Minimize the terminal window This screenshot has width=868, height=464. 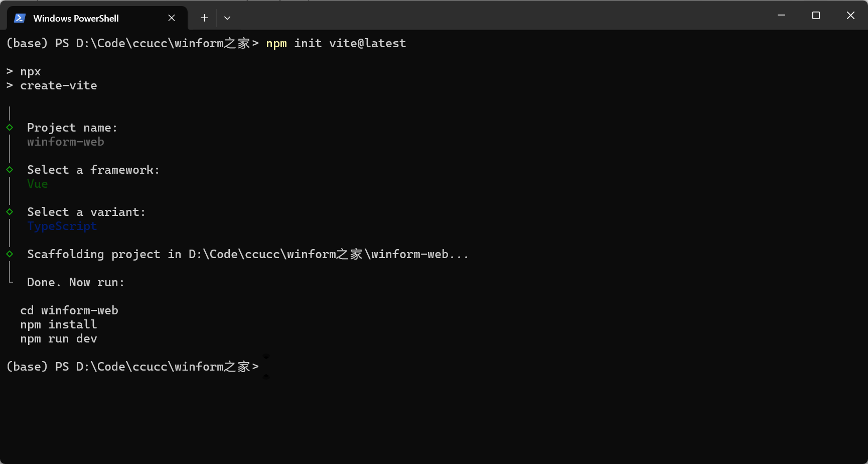(781, 15)
